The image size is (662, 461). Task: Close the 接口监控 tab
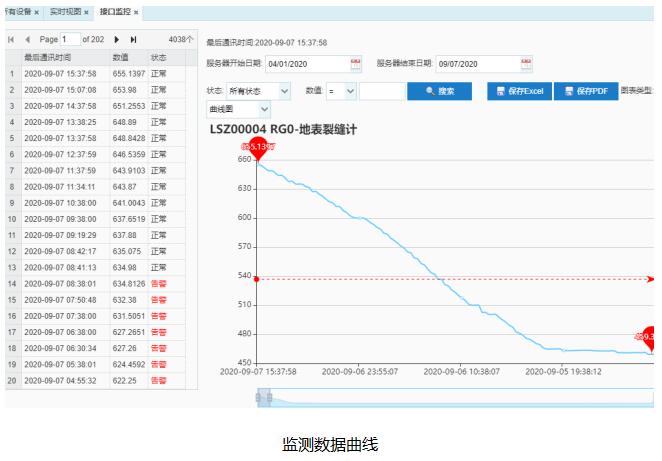coord(136,12)
